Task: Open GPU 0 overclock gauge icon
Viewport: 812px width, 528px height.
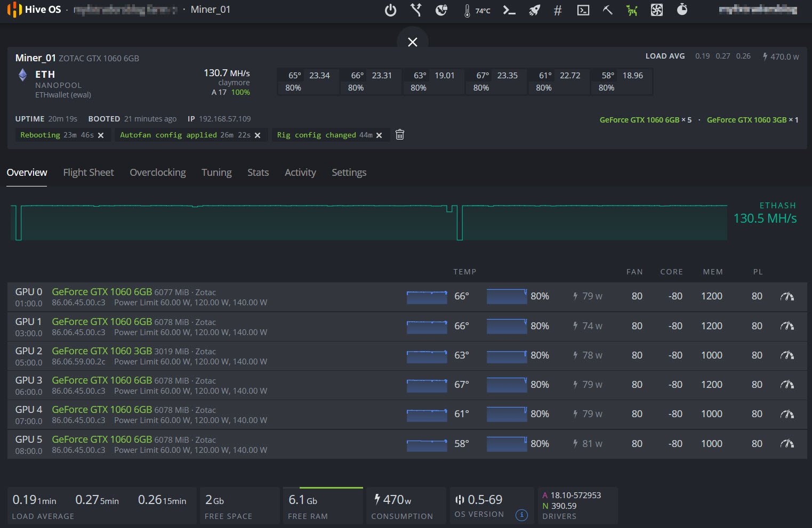Action: 787,296
